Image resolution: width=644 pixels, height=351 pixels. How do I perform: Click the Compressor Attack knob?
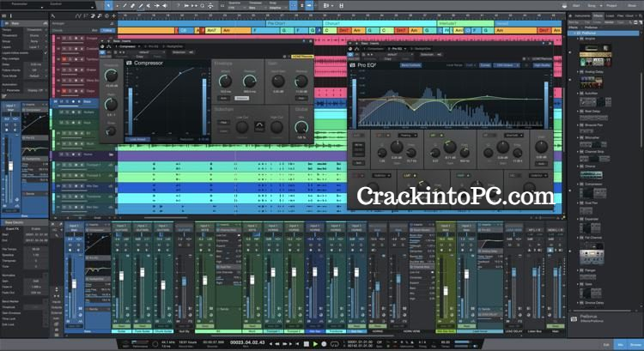pos(226,82)
